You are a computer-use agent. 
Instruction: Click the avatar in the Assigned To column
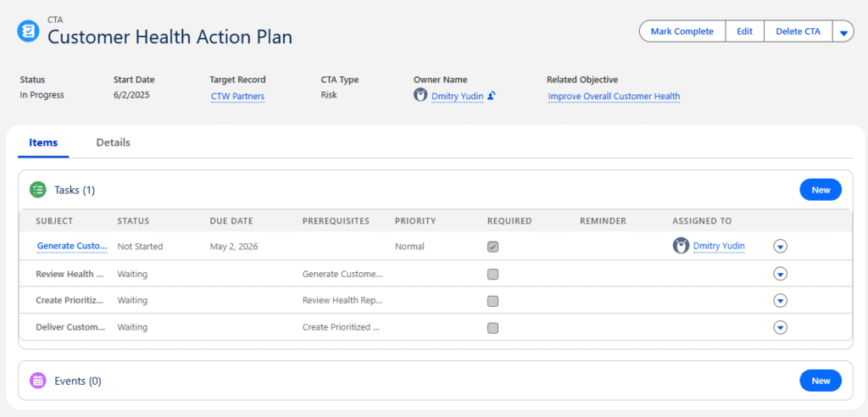tap(680, 246)
